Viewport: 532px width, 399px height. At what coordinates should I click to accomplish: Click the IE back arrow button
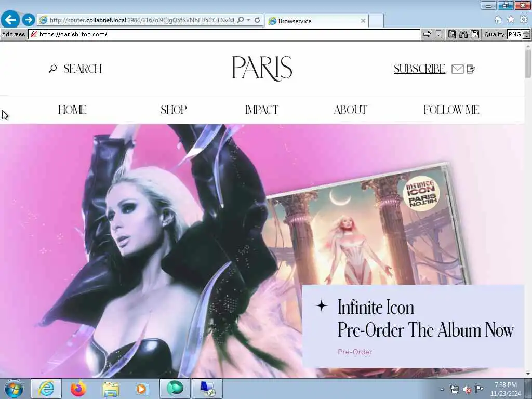pos(10,19)
